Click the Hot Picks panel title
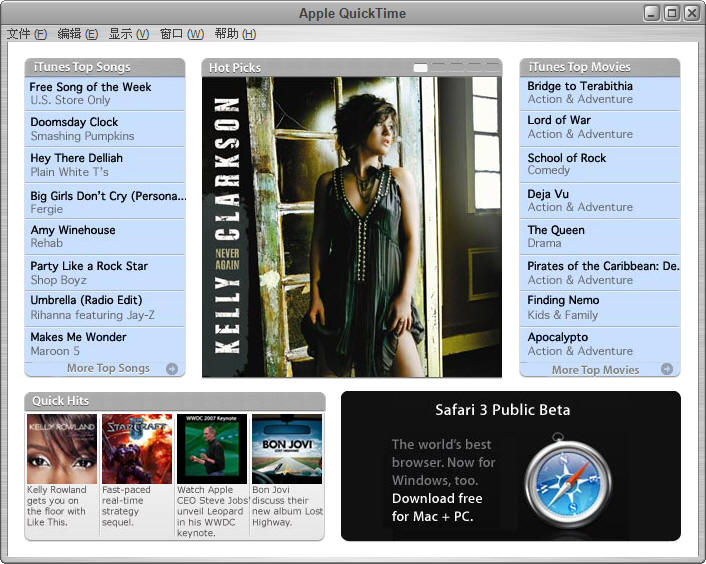This screenshot has width=706, height=564. [x=235, y=68]
